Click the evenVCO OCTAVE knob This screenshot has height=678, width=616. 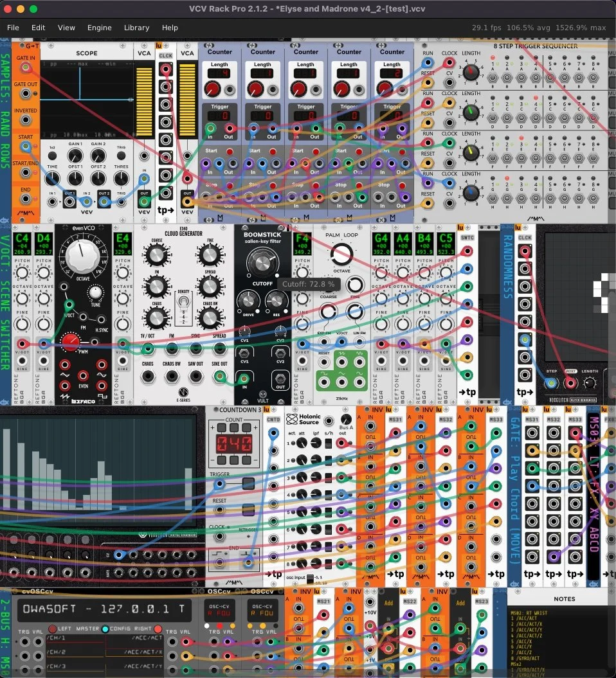tap(82, 256)
